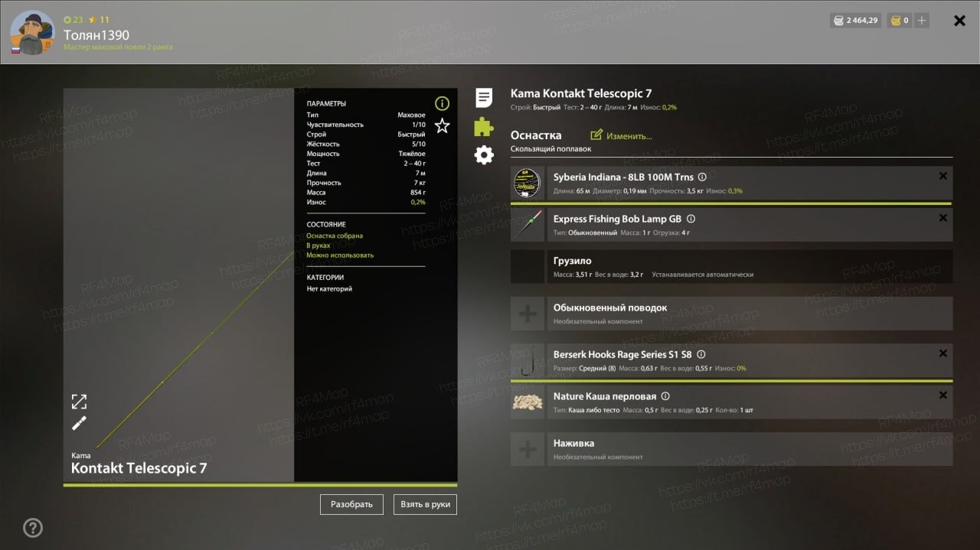The image size is (980, 550).
Task: Open the help question mark icon
Action: [33, 528]
